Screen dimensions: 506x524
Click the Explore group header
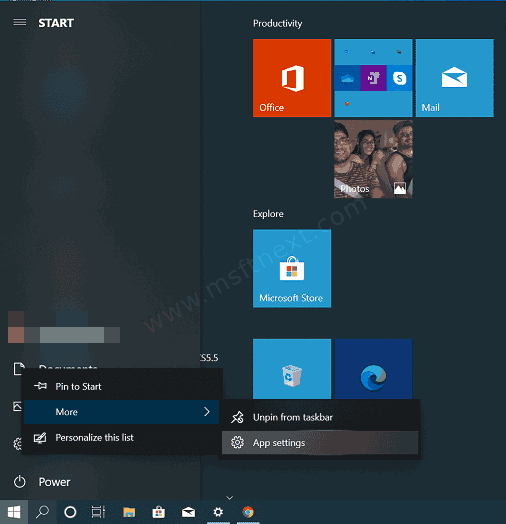(x=268, y=214)
